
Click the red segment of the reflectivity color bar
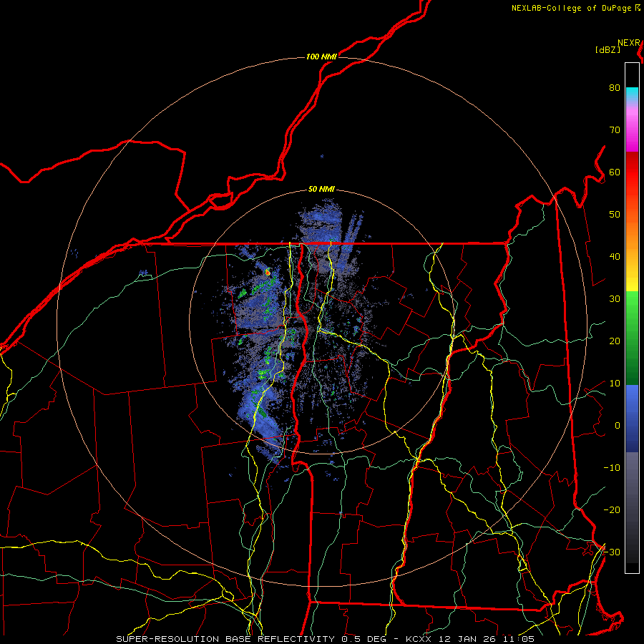[x=632, y=175]
